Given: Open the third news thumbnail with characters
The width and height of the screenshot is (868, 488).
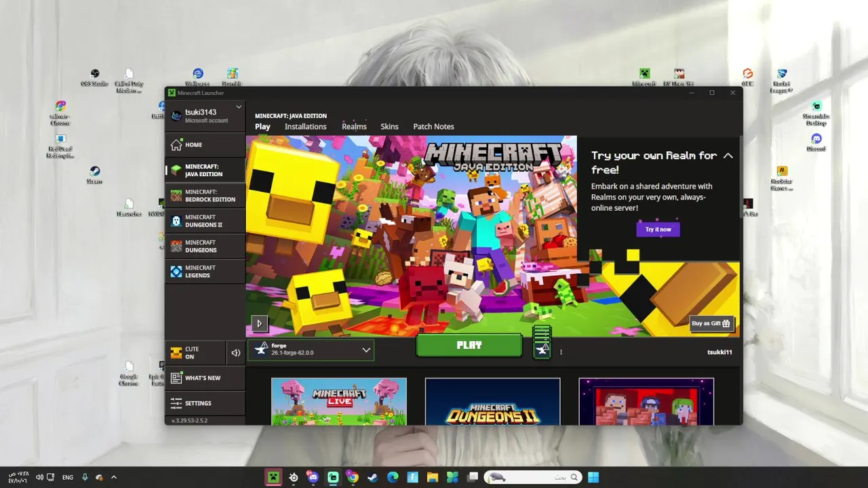Looking at the screenshot, I should pos(646,402).
